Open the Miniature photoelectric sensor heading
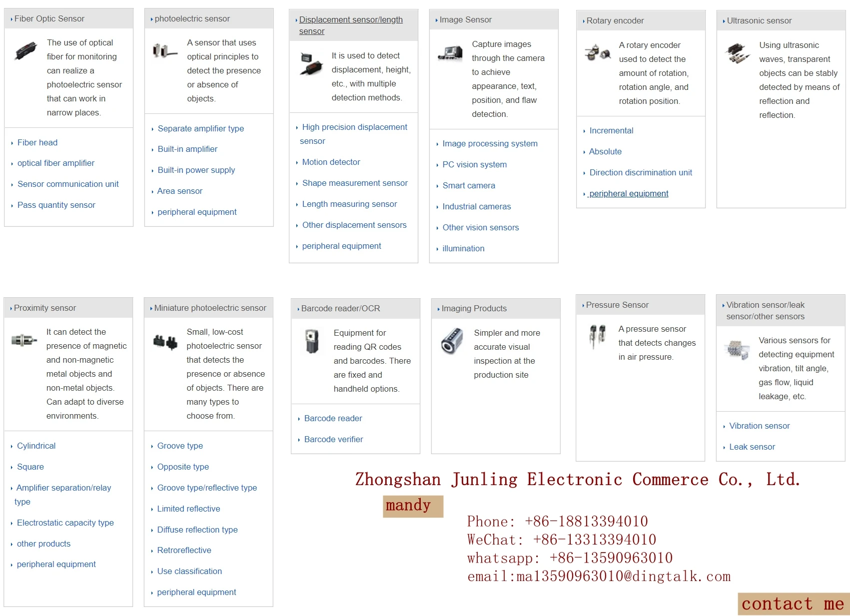Image resolution: width=850 pixels, height=616 pixels. 210,308
